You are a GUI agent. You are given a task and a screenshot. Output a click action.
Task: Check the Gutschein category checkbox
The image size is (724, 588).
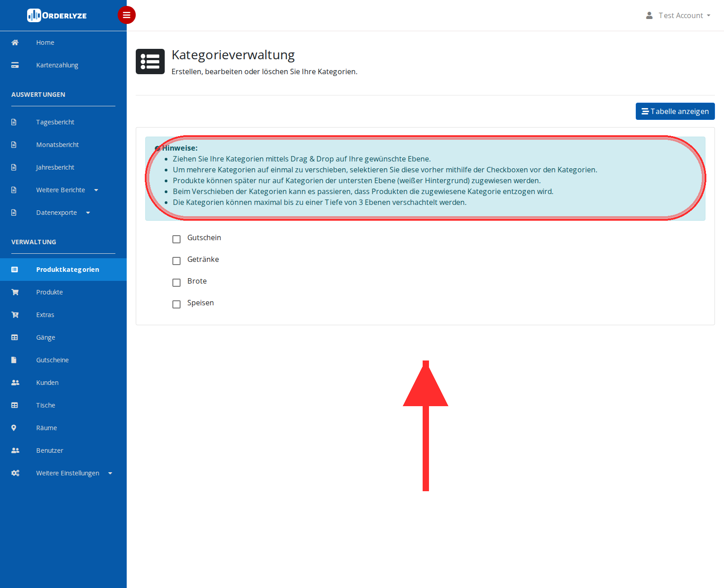point(176,239)
